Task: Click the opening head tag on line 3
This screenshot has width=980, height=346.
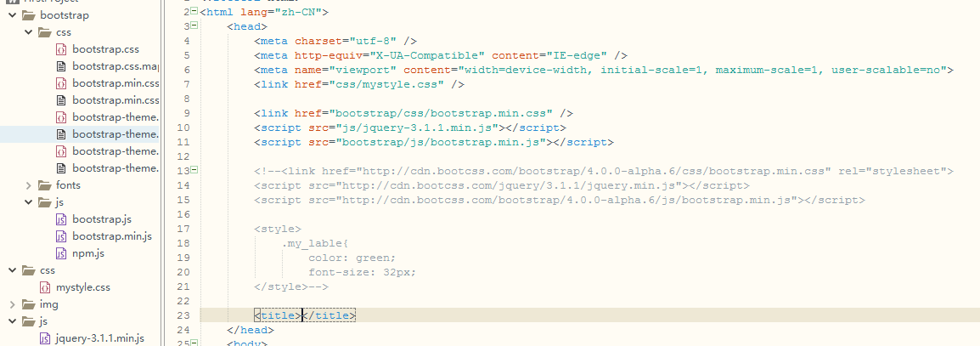Action: pos(247,26)
